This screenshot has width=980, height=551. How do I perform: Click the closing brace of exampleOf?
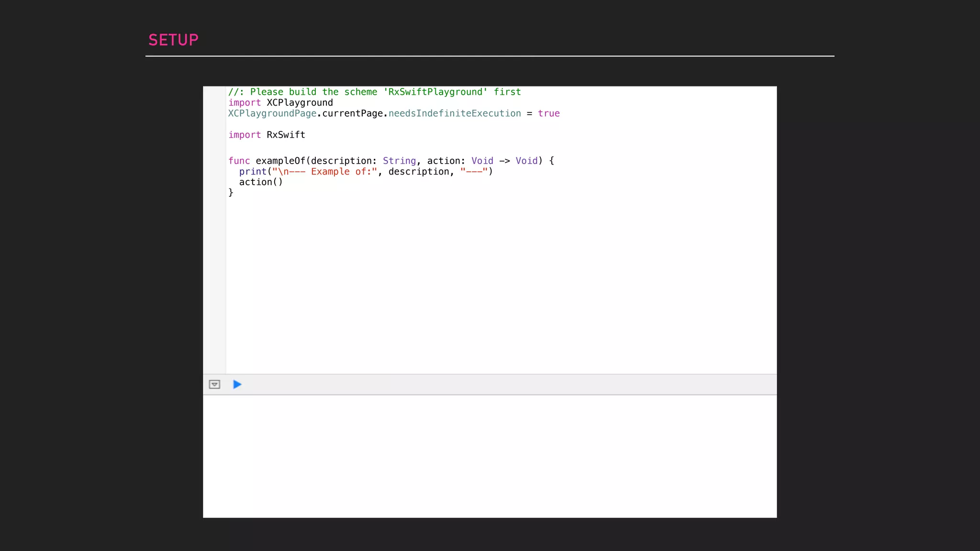point(231,192)
